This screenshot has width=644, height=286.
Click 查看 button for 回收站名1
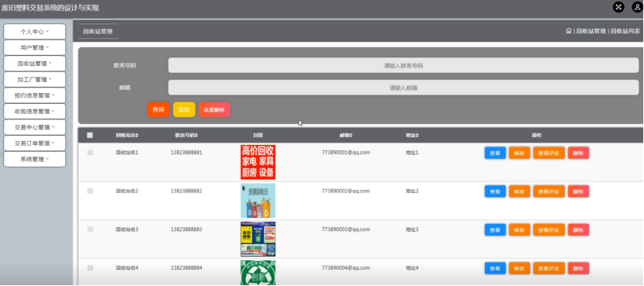[x=495, y=153]
